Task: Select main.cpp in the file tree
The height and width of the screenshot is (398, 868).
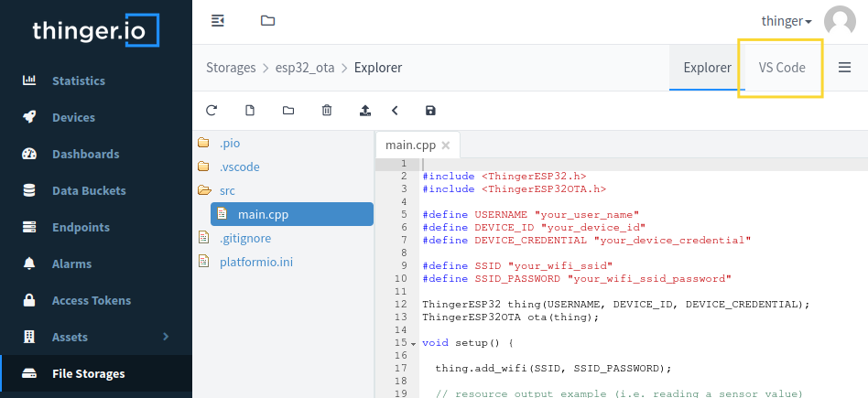Action: pyautogui.click(x=292, y=214)
